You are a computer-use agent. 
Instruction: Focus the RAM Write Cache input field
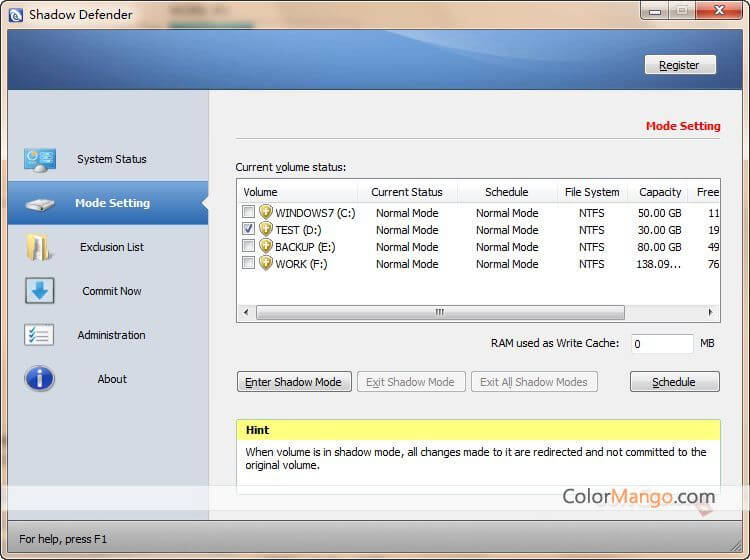(661, 344)
